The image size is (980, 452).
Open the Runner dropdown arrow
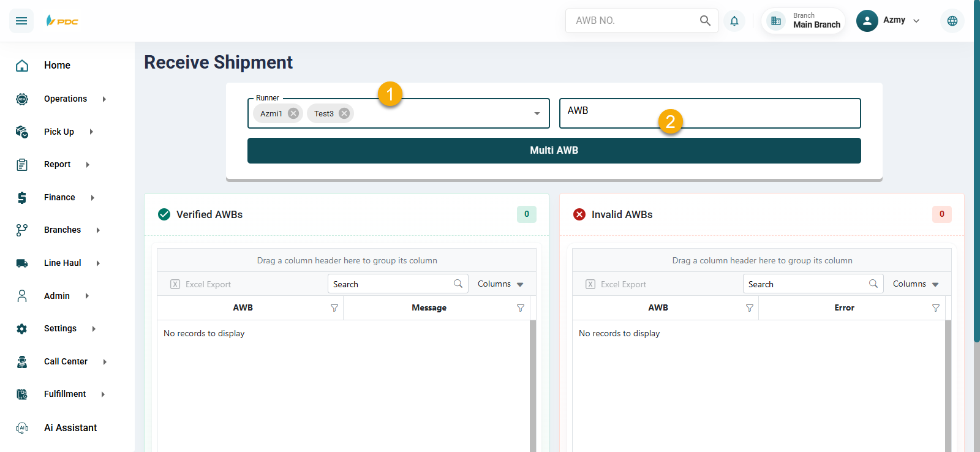click(x=537, y=113)
